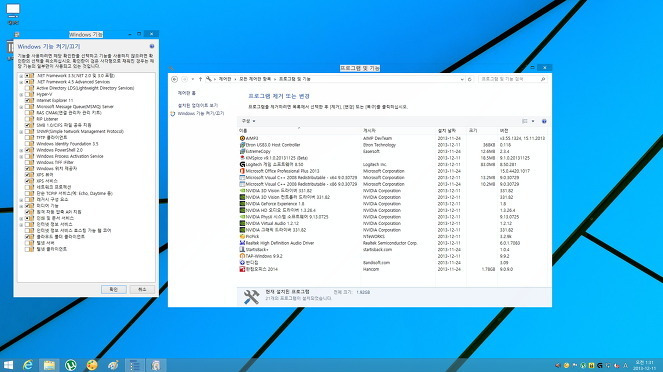The image size is (663, 372).
Task: Click the taskbar clock showing the date
Action: click(x=644, y=365)
